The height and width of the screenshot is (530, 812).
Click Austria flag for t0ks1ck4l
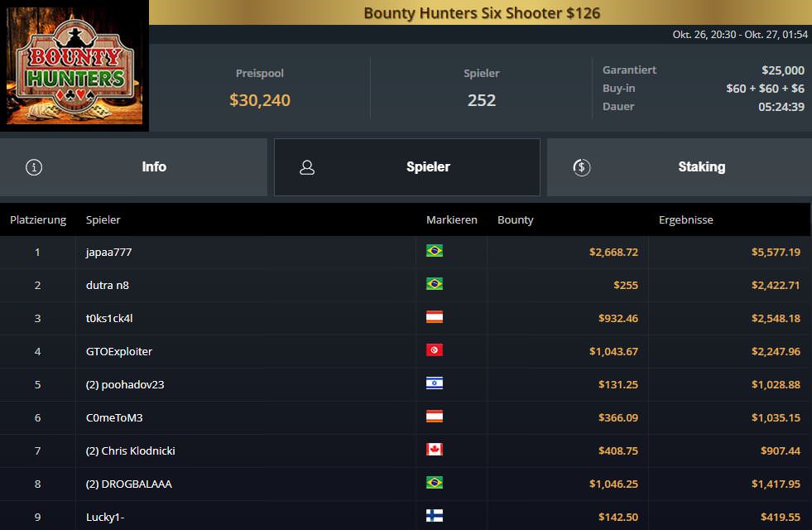[x=434, y=317]
